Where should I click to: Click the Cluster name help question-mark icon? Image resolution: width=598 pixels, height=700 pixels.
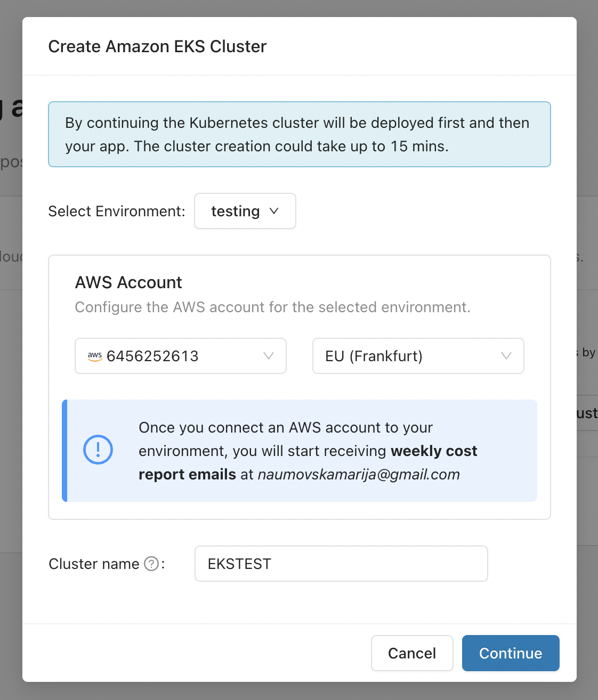point(151,564)
